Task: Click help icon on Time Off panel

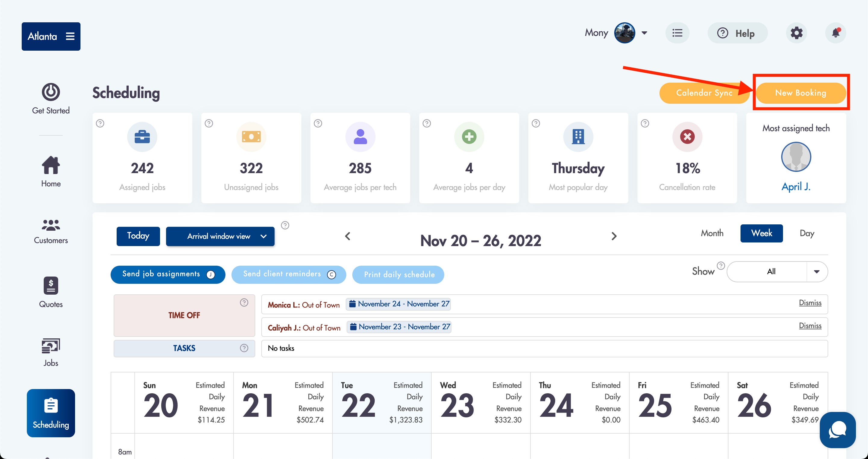Action: 244,302
